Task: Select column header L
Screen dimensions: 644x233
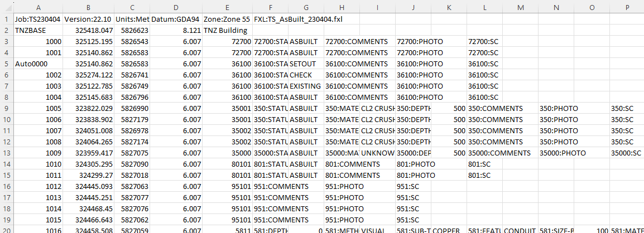Action: [485, 6]
